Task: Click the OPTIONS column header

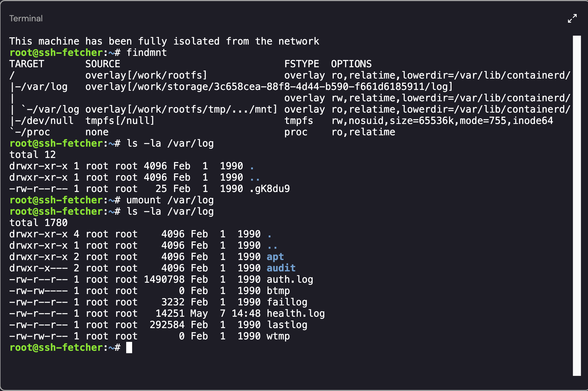Action: click(351, 64)
